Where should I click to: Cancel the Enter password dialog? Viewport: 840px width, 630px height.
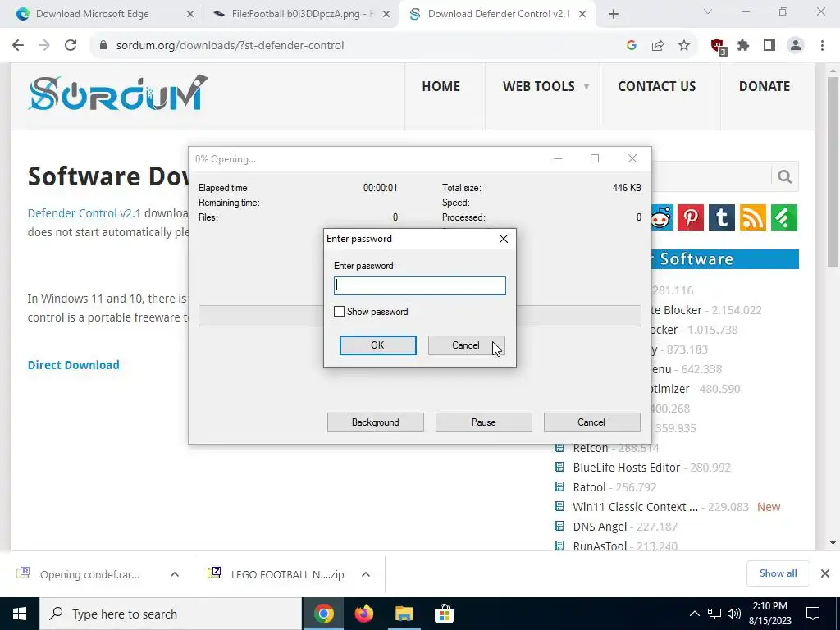coord(466,345)
